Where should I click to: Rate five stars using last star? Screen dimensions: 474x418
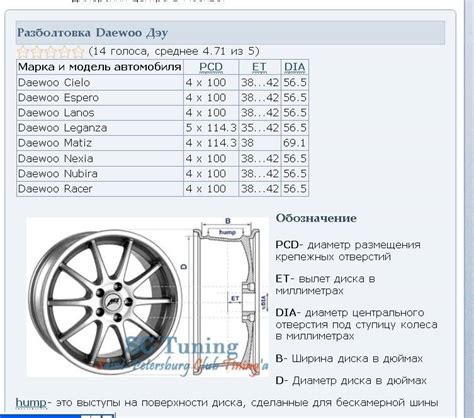[x=77, y=52]
